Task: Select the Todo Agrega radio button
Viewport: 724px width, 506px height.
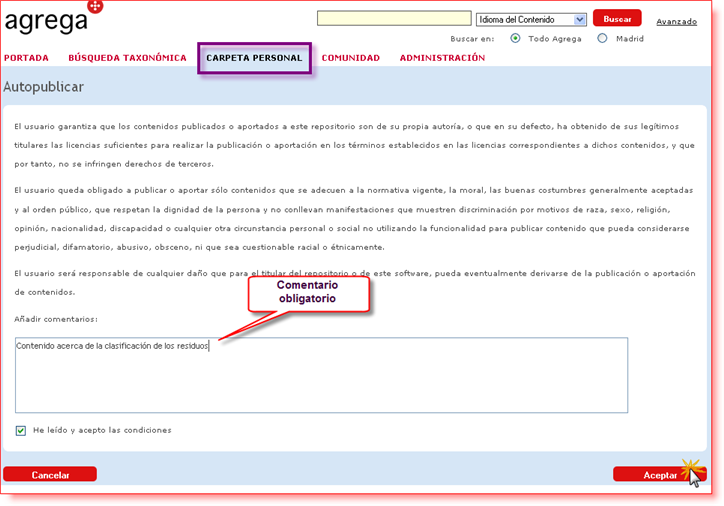Action: click(x=515, y=38)
